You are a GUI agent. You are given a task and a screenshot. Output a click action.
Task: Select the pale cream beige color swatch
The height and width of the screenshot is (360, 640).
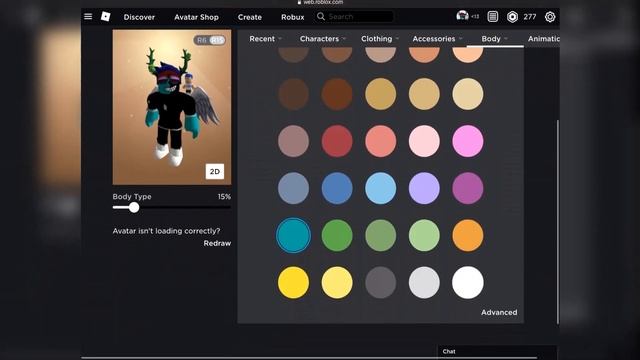click(468, 94)
